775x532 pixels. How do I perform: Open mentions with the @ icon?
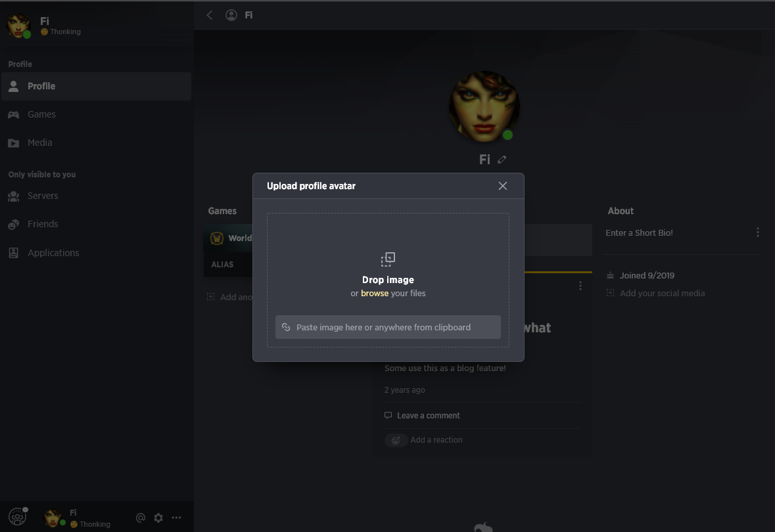point(141,518)
